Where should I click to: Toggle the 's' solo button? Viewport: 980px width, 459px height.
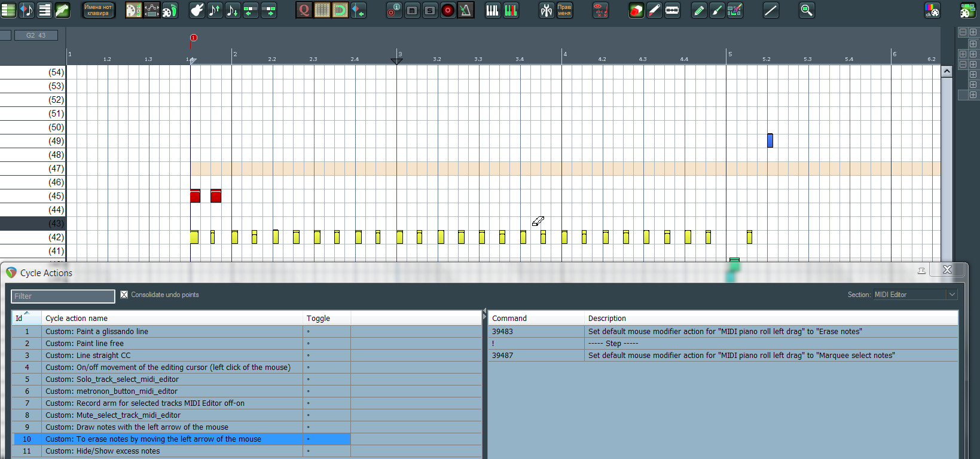click(x=430, y=10)
